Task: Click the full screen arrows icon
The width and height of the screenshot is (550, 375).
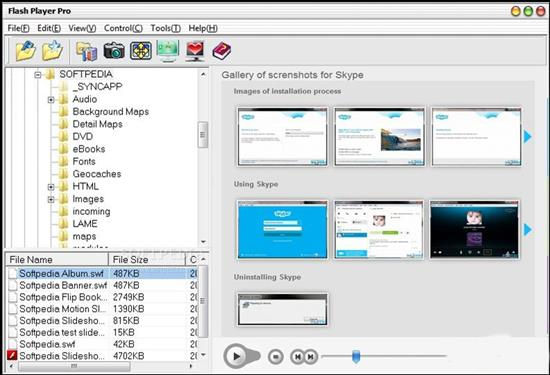Action: [x=141, y=51]
